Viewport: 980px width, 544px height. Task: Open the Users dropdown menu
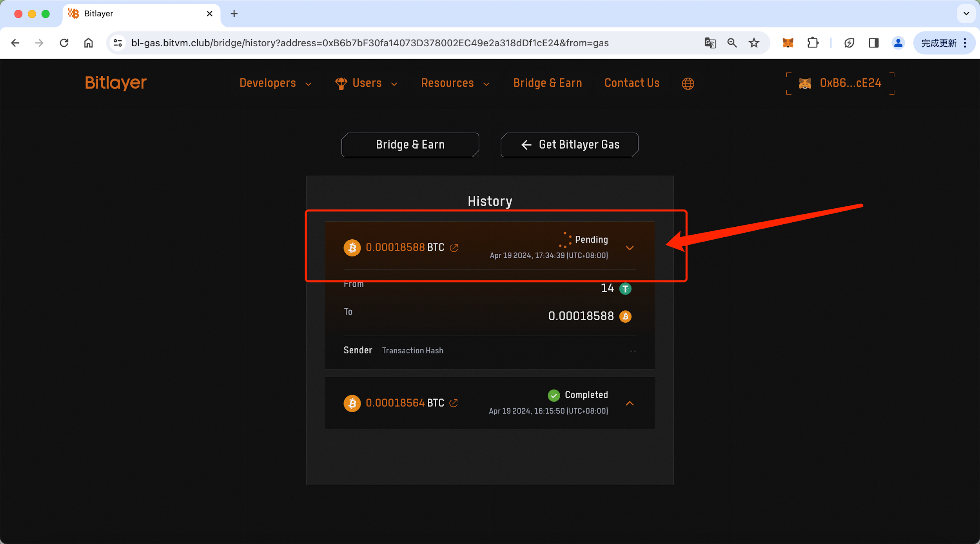[367, 83]
